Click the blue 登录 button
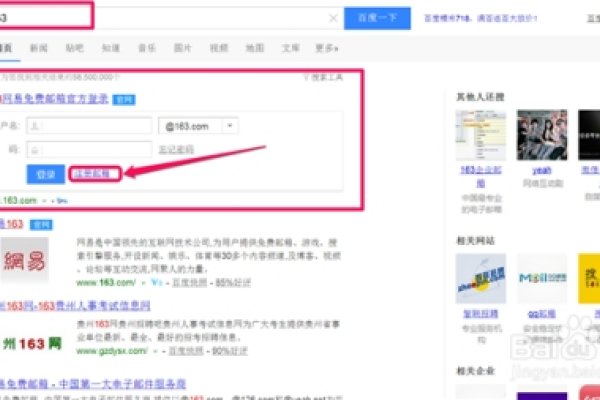The height and width of the screenshot is (400, 600). [x=46, y=174]
